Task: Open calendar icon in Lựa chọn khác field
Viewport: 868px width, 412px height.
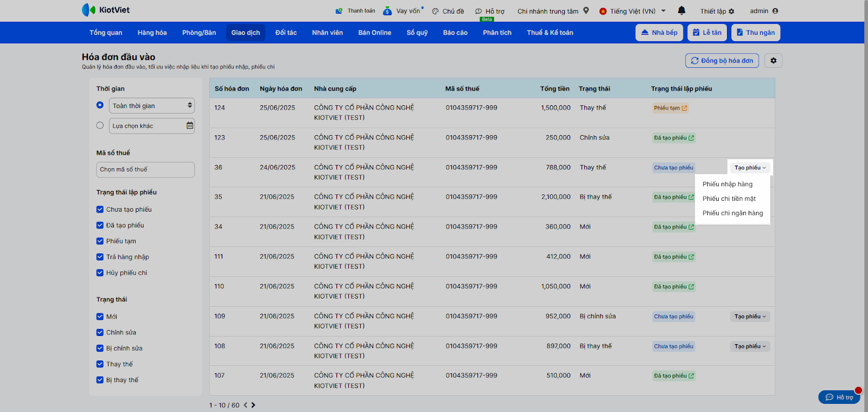Action: click(190, 125)
